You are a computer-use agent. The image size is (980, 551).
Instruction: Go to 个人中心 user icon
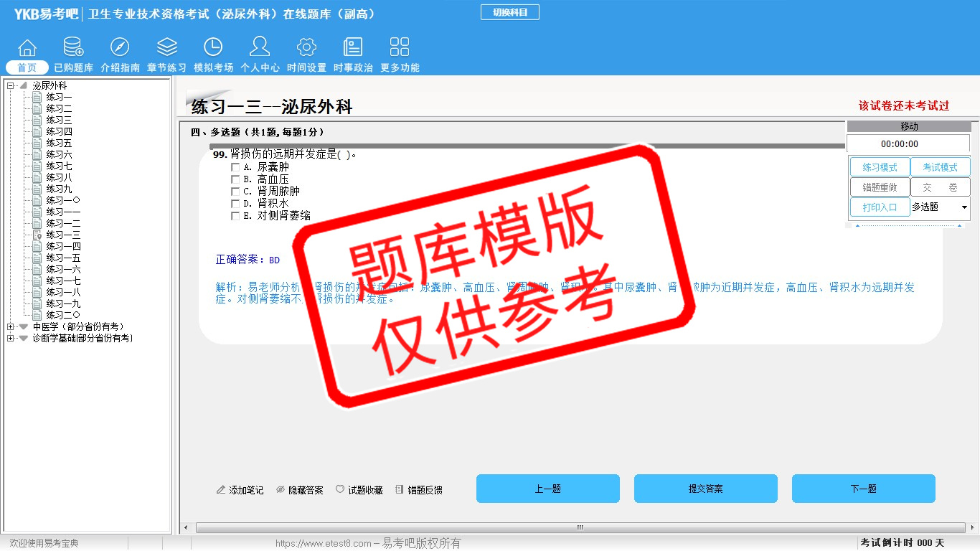[260, 48]
